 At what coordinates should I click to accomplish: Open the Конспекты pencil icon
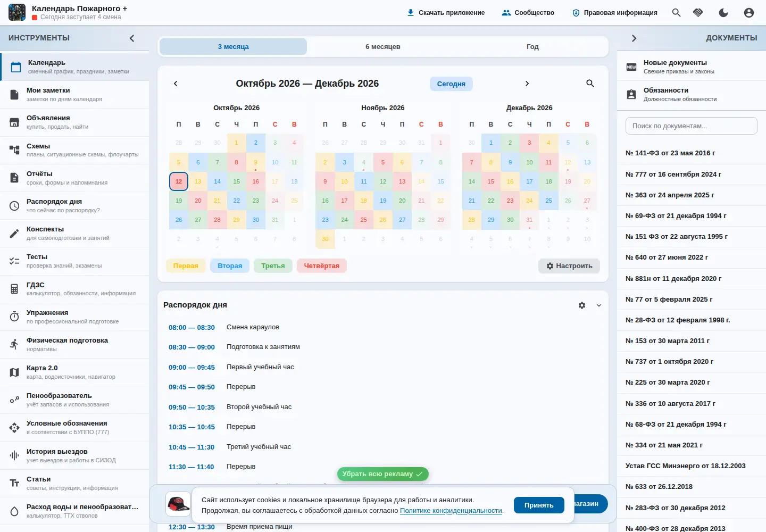[14, 234]
